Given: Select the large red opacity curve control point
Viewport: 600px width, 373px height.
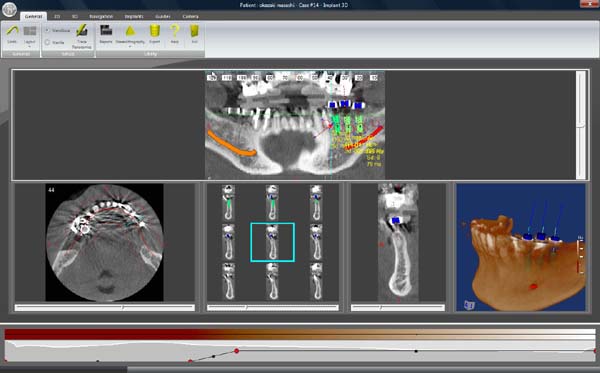Looking at the screenshot, I should pyautogui.click(x=236, y=351).
